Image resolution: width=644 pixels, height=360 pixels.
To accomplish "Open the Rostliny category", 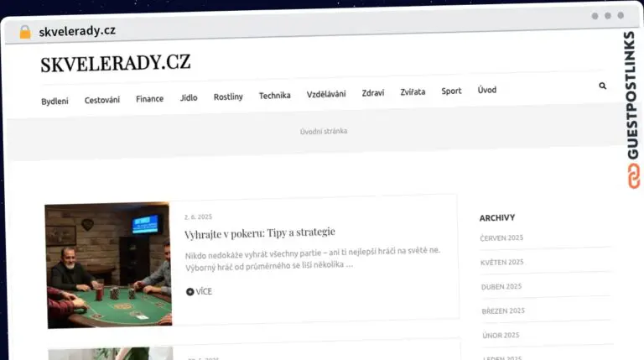I will click(x=228, y=97).
